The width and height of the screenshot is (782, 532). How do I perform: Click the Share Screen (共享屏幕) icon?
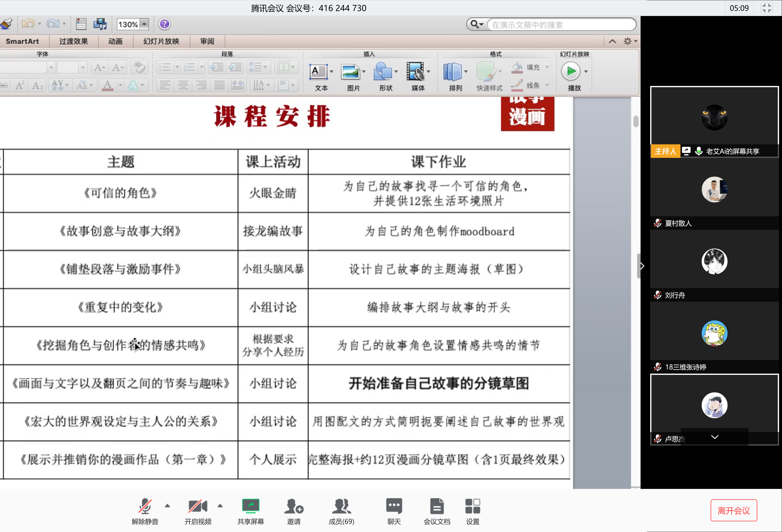250,506
